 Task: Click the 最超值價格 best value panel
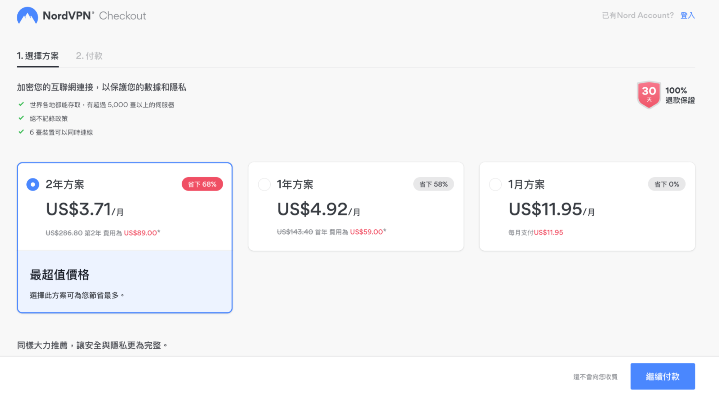pyautogui.click(x=125, y=281)
